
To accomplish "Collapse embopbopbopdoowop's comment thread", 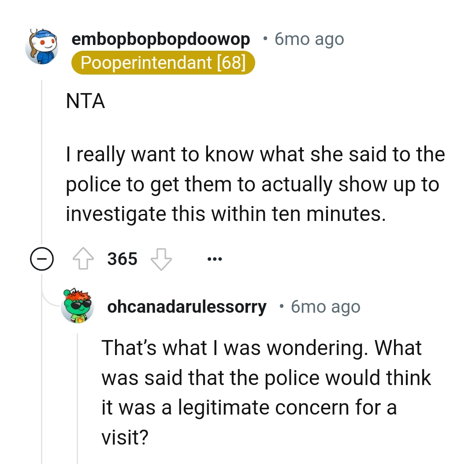I will [42, 259].
